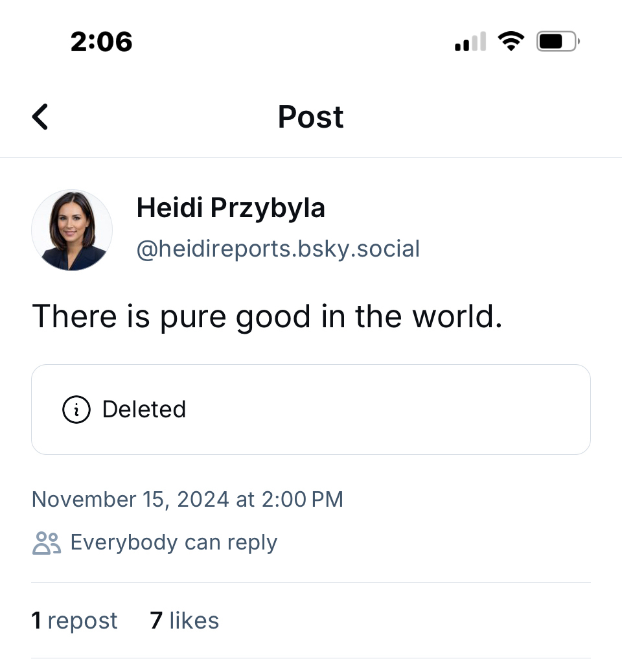Viewport: 622px width, 672px height.
Task: Click the people icon for reply settings
Action: pos(46,543)
